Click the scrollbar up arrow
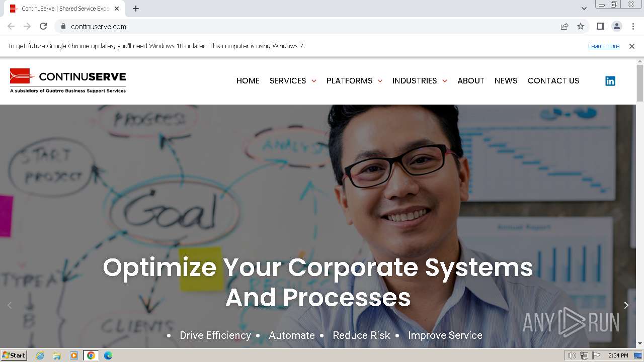The height and width of the screenshot is (362, 644). (640, 61)
